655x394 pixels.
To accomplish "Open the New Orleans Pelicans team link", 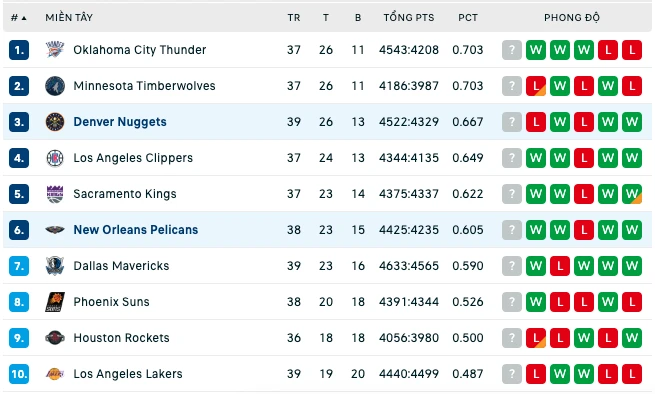I will [136, 230].
